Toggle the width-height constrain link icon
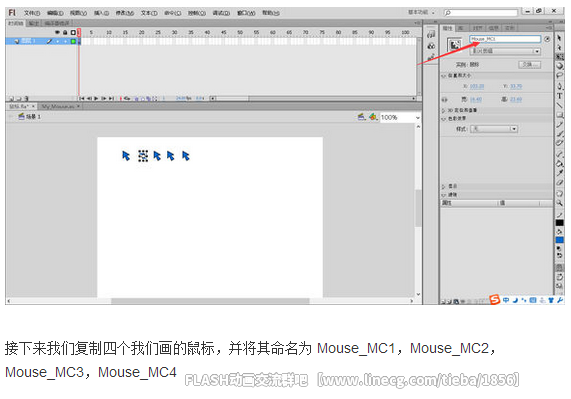Viewport: 571px width, 399px height. pos(444,99)
